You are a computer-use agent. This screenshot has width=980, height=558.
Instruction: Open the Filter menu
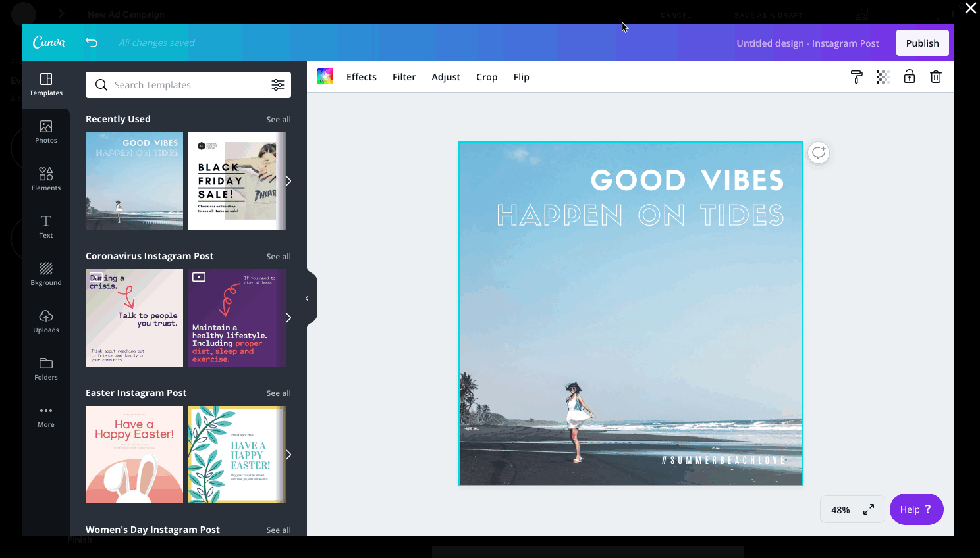[x=404, y=77]
